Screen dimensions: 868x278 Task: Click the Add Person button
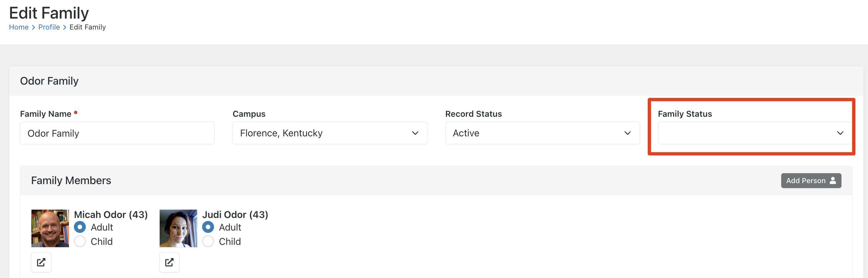(811, 180)
